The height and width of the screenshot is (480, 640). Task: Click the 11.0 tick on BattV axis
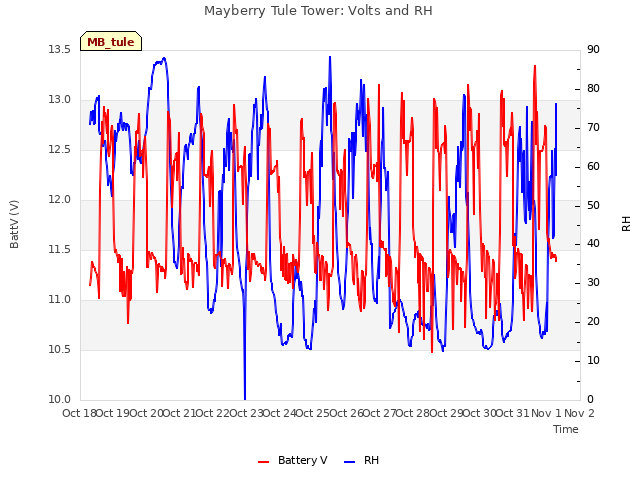60,300
